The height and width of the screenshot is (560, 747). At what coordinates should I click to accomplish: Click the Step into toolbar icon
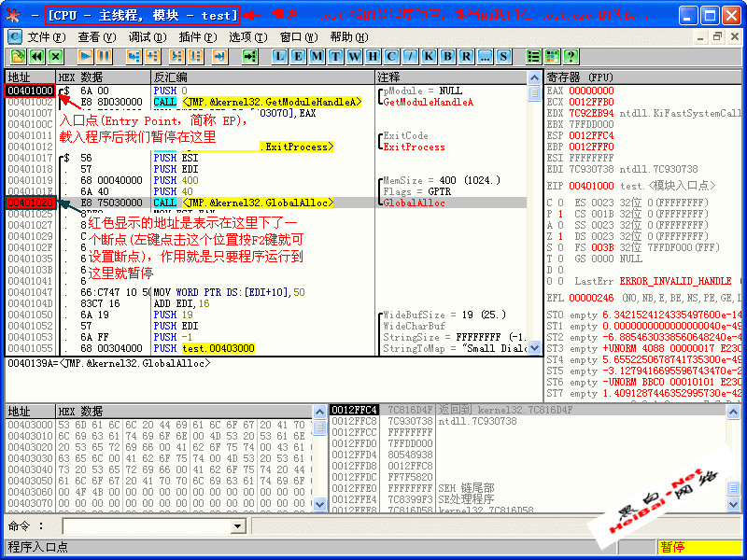[x=134, y=57]
